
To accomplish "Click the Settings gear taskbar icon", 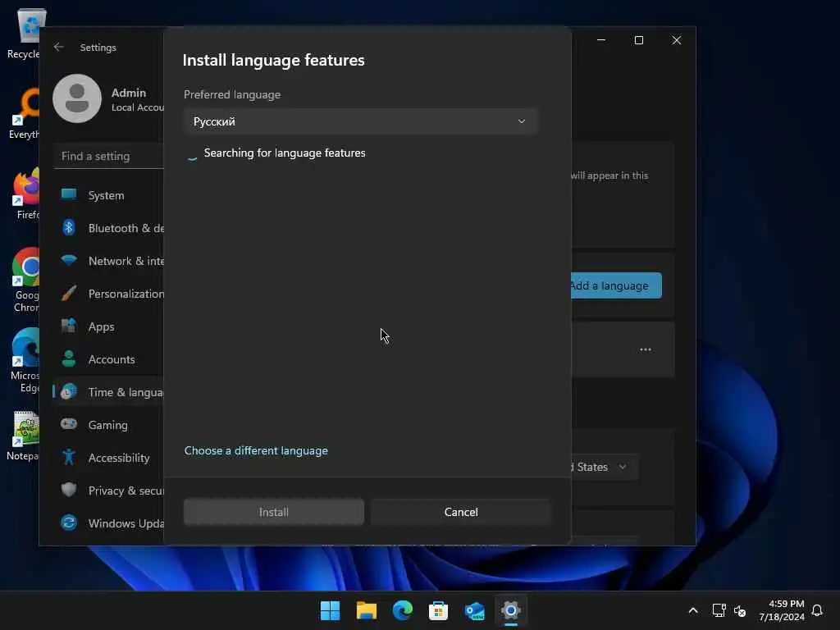I will pos(510,610).
